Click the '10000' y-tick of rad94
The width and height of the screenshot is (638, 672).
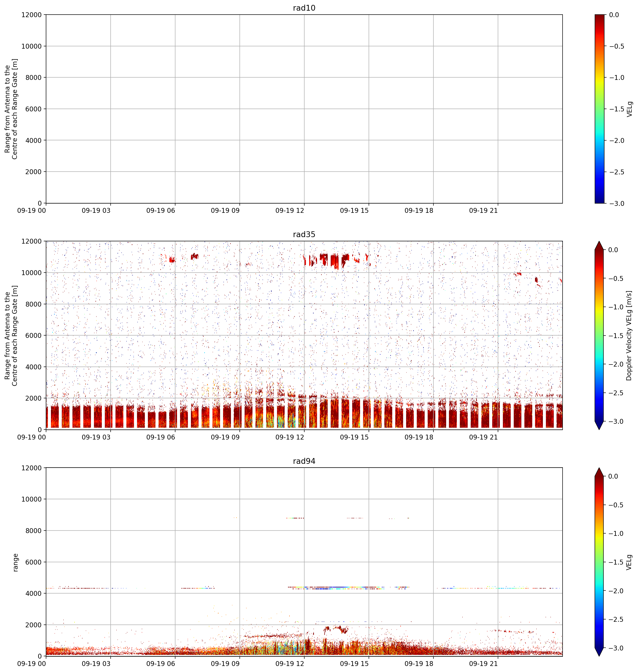point(31,499)
